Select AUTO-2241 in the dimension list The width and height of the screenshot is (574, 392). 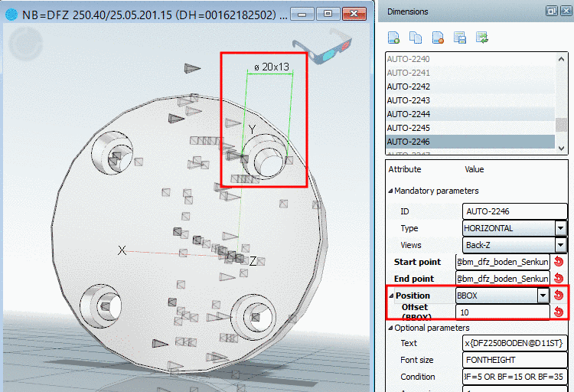(471, 73)
